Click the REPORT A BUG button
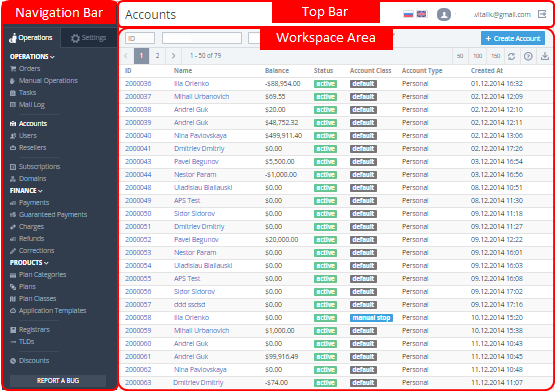This screenshot has height=392, width=556. click(x=58, y=381)
